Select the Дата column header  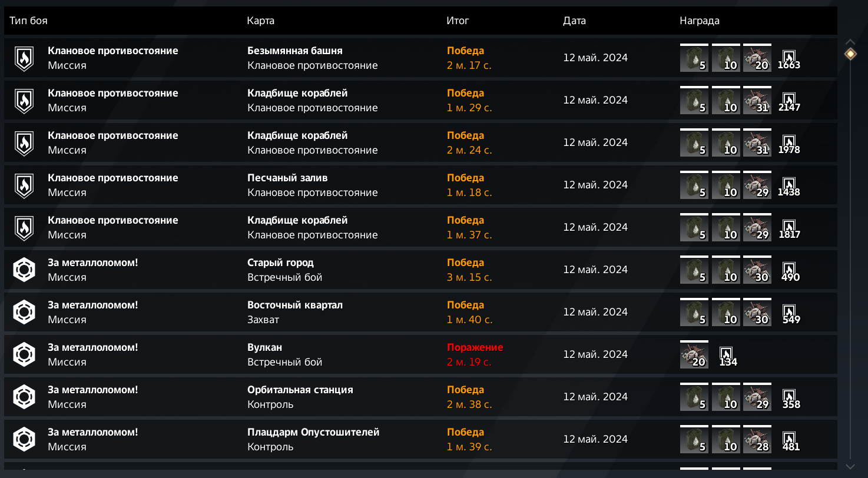coord(574,21)
